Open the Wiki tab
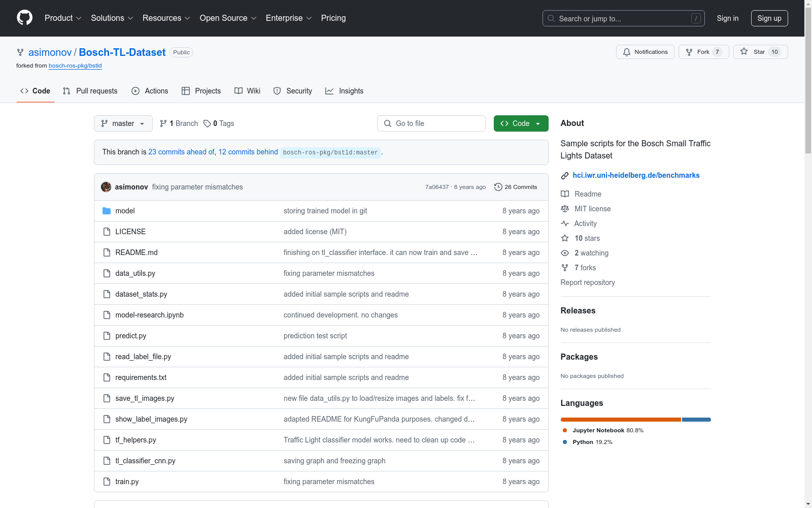The image size is (812, 508). (x=248, y=91)
